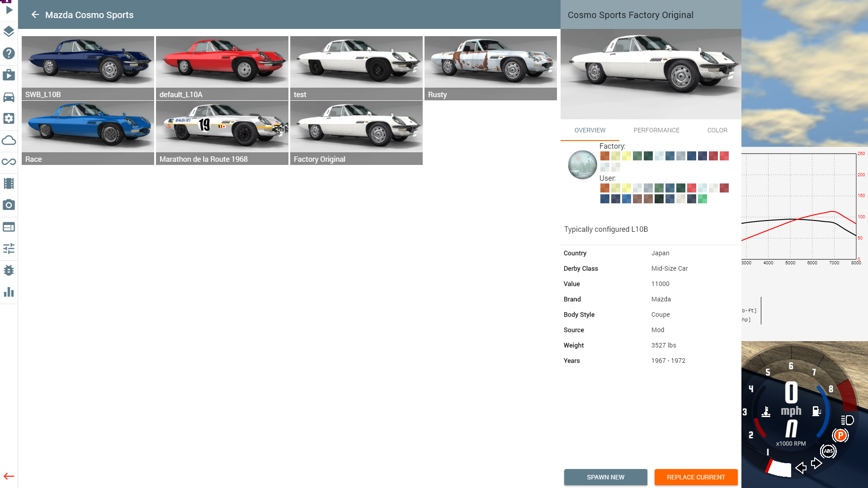Screen dimensions: 868x488
Task: Open the debug bug icon
Action: (9, 270)
